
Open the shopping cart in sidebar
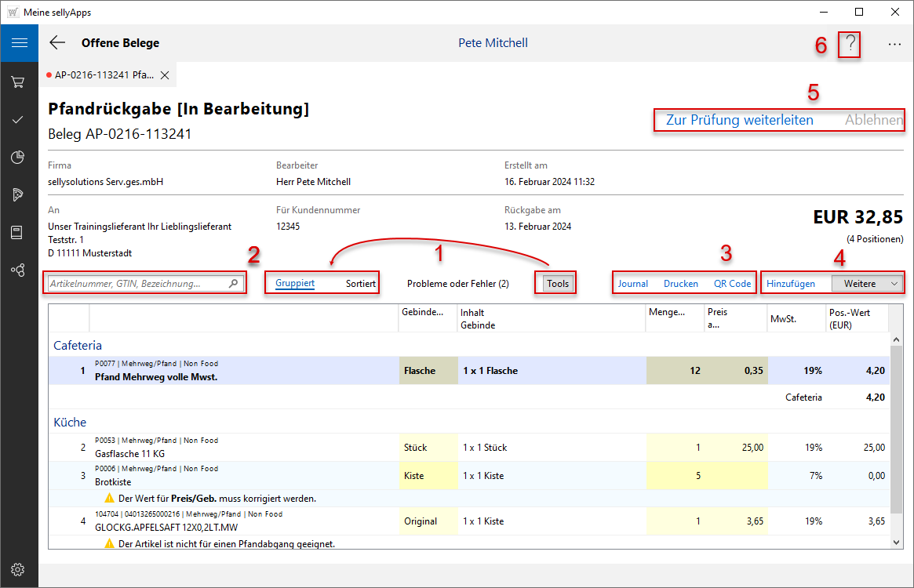tap(19, 82)
